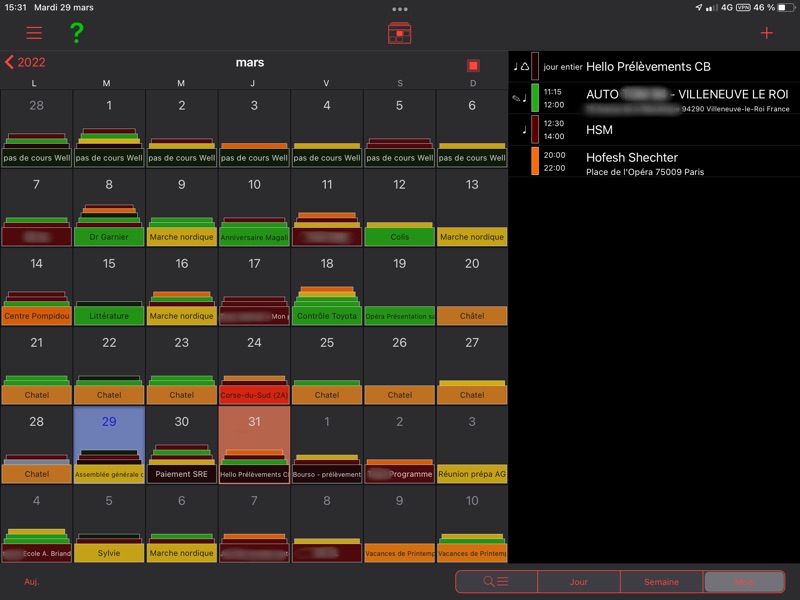Go back to 2022 year view
Screen dimensions: 800x600
click(x=25, y=62)
